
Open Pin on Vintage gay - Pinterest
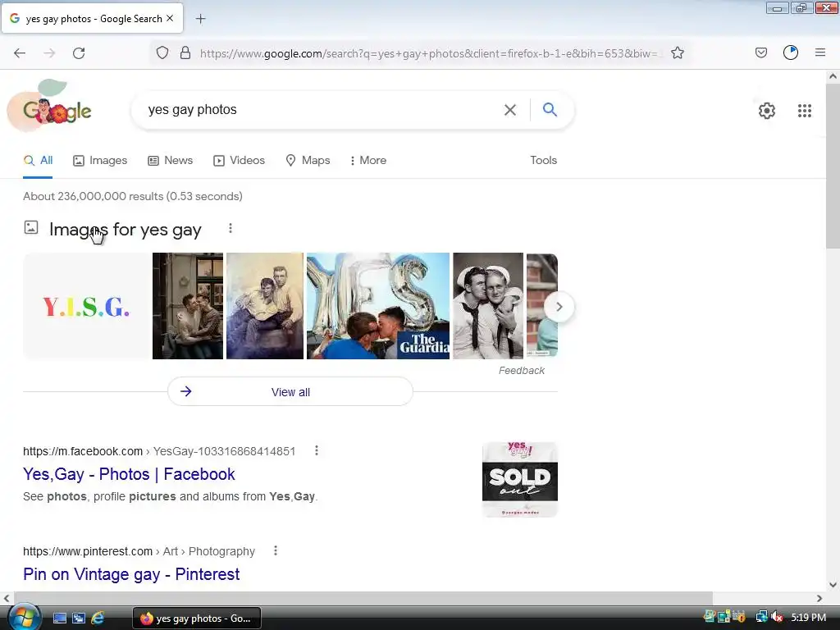click(x=131, y=574)
